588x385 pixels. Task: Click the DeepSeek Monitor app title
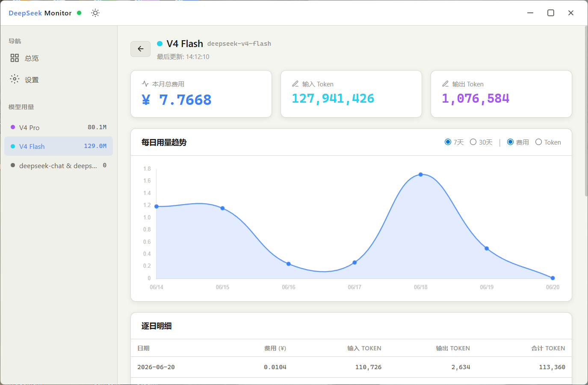point(40,13)
